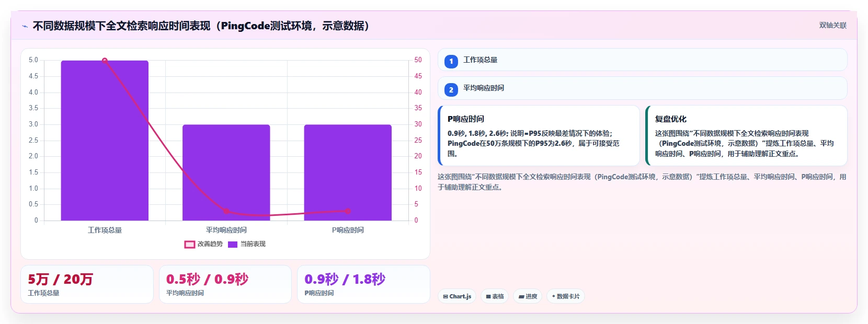The width and height of the screenshot is (868, 324).
Task: Click the trend line point on 平均响应时间
Action: tap(226, 211)
